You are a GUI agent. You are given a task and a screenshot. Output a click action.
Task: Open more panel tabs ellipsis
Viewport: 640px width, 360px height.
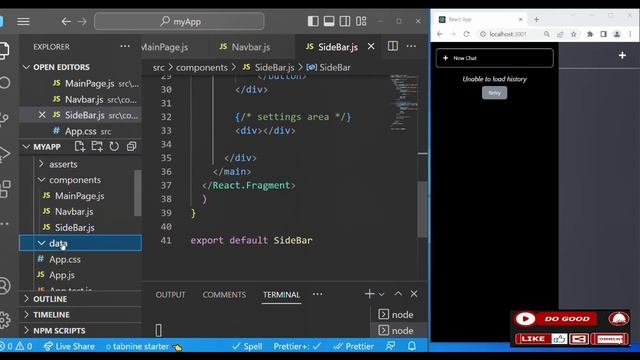(x=318, y=294)
